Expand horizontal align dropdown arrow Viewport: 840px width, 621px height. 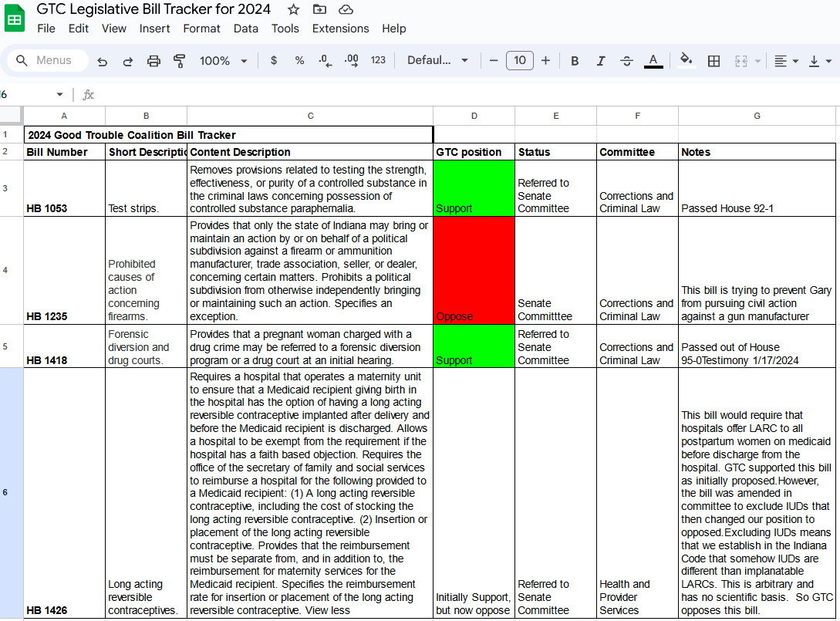[x=795, y=61]
